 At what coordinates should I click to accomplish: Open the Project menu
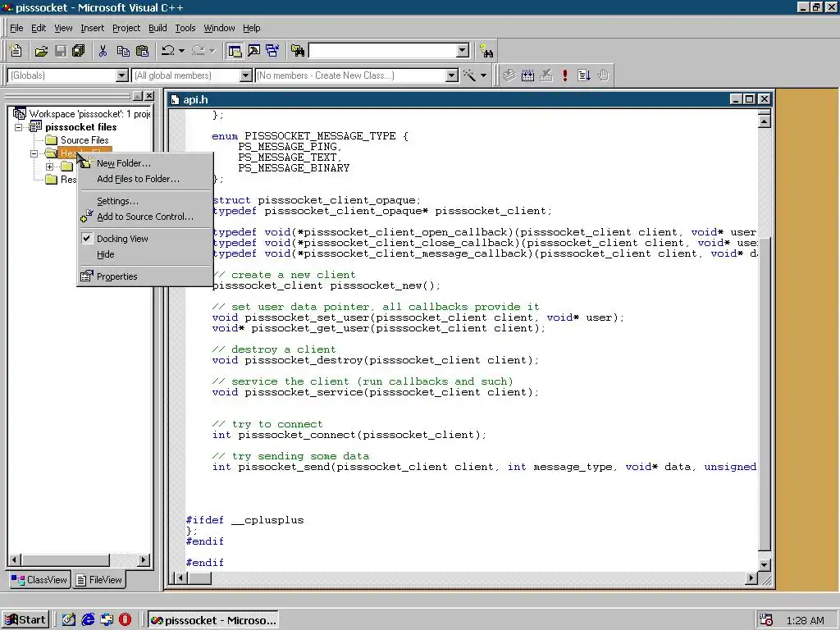pos(126,28)
